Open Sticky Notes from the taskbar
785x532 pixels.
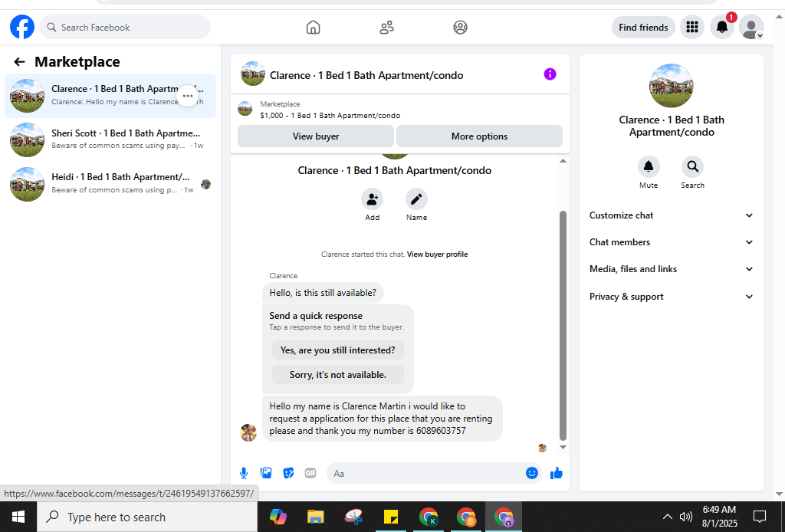[x=390, y=517]
